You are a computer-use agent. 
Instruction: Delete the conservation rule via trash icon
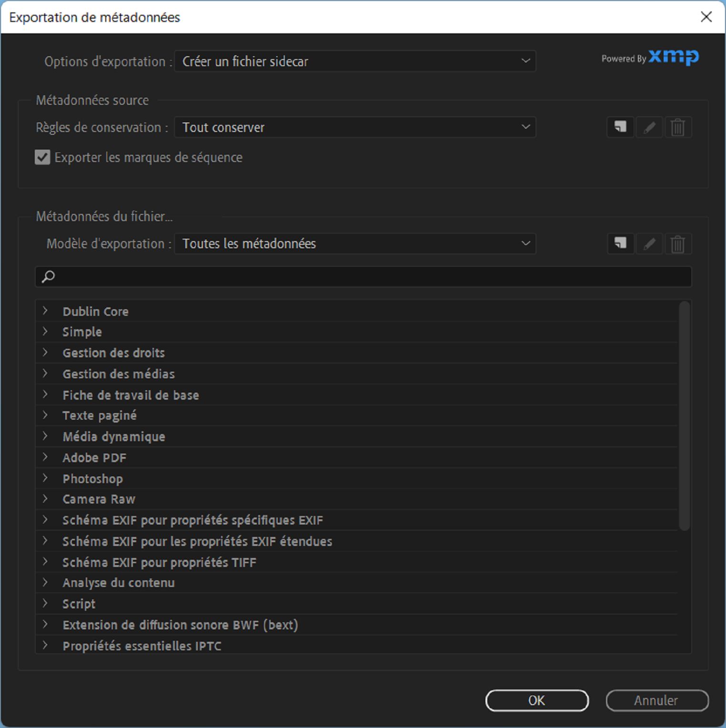pos(678,127)
